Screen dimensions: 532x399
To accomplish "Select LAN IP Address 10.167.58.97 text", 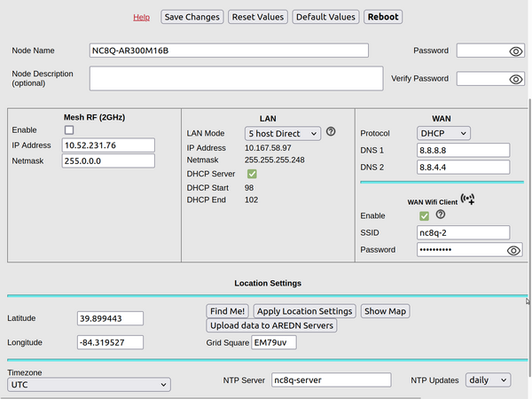I will [268, 148].
